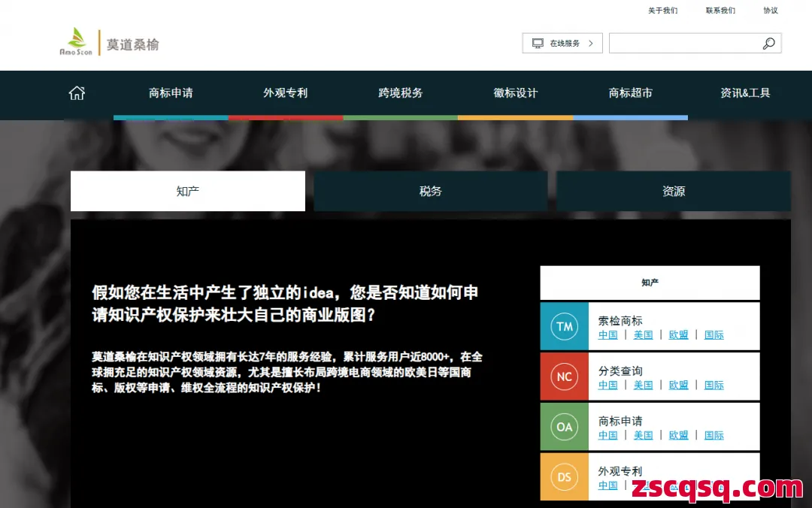Viewport: 812px width, 508px height.
Task: Open 中国 link under 索检商标
Action: 607,335
